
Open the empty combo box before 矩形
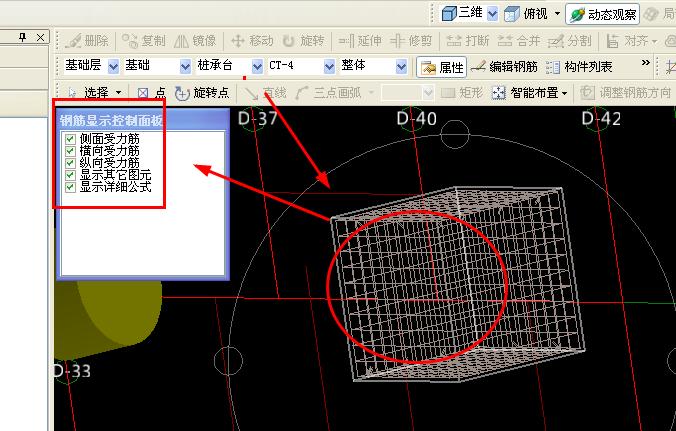tap(407, 93)
